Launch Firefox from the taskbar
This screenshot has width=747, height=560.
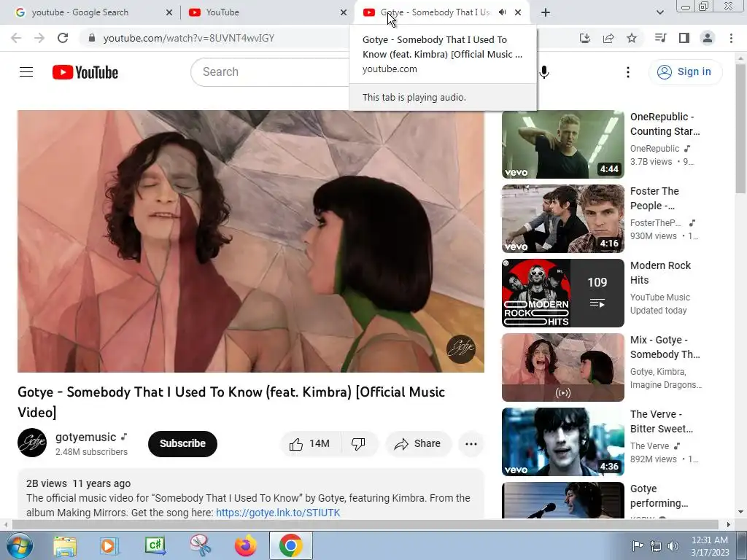coord(246,545)
